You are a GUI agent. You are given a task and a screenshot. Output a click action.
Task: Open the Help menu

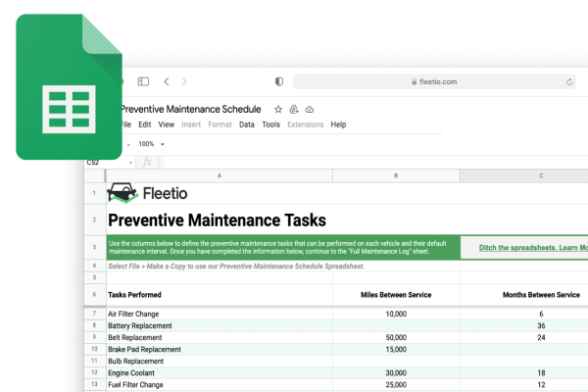pyautogui.click(x=338, y=124)
